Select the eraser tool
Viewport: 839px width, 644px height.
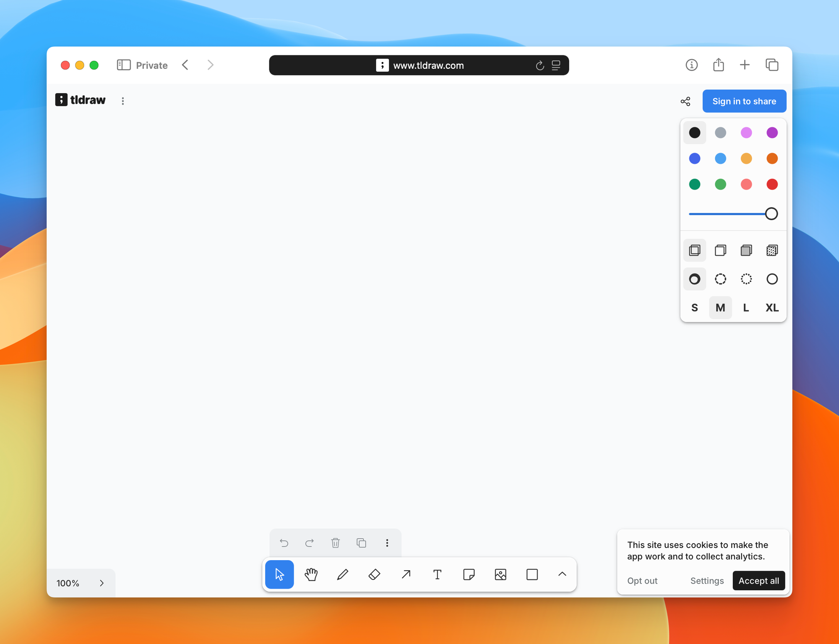(x=374, y=574)
